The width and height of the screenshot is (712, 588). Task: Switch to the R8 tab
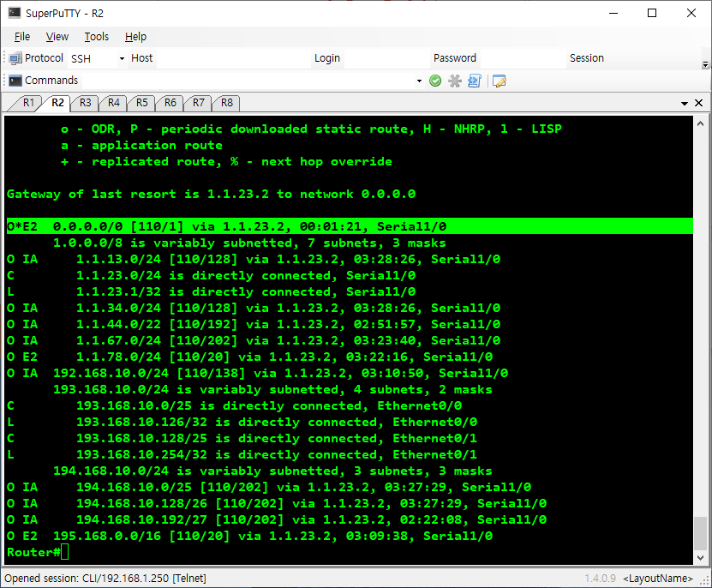[x=226, y=103]
